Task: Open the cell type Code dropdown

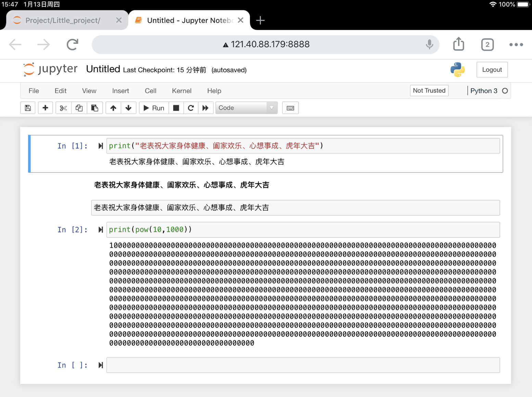Action: click(x=246, y=108)
